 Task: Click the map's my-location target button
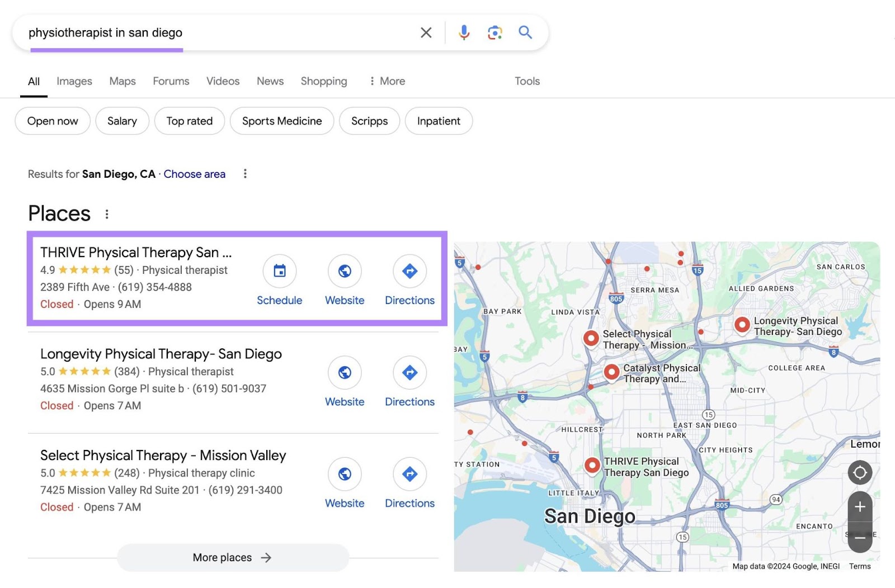(x=860, y=473)
